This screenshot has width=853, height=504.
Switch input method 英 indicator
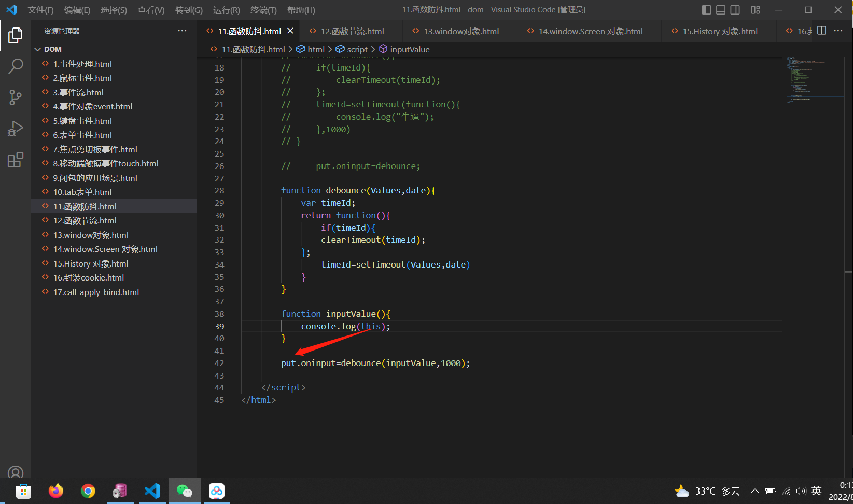coord(816,491)
